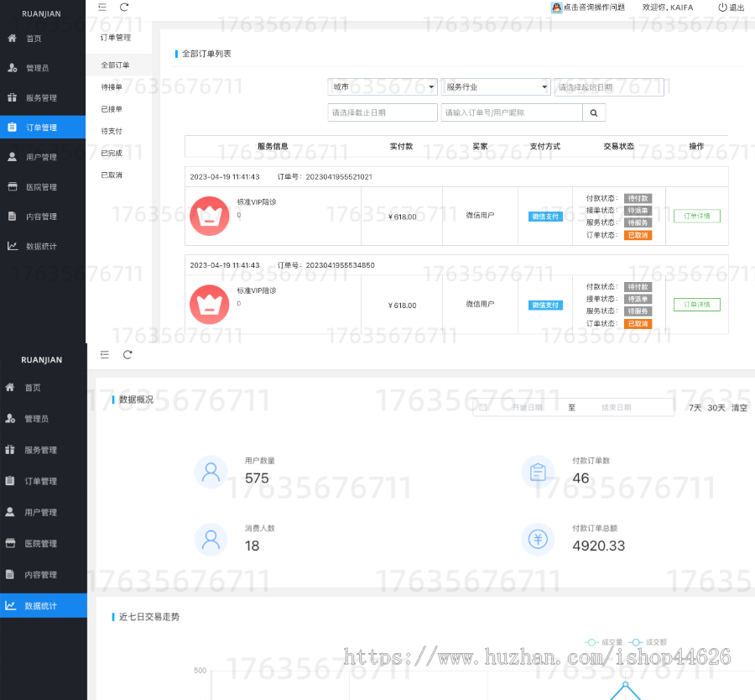Click the 开始日期 field
The image size is (755, 700).
click(528, 408)
